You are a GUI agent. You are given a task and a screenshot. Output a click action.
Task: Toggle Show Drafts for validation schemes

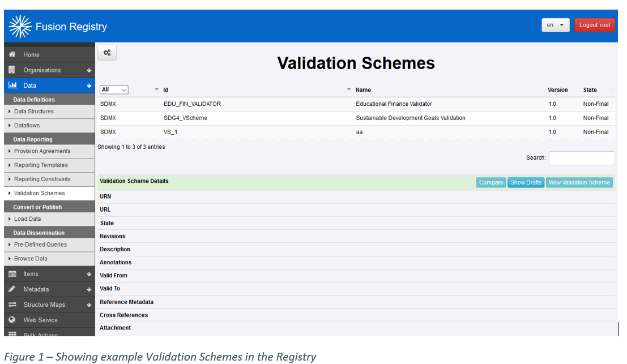[x=526, y=182]
